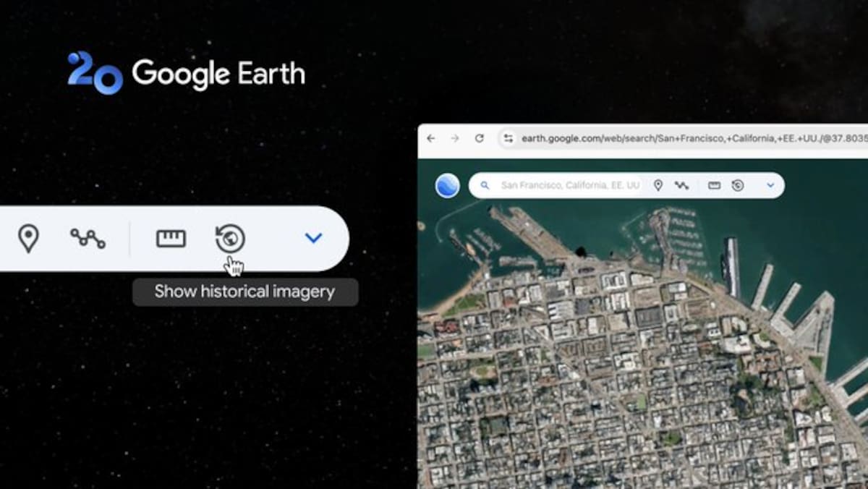Image resolution: width=868 pixels, height=489 pixels.
Task: Click the earth.google.com URL in address bar
Action: 693,138
